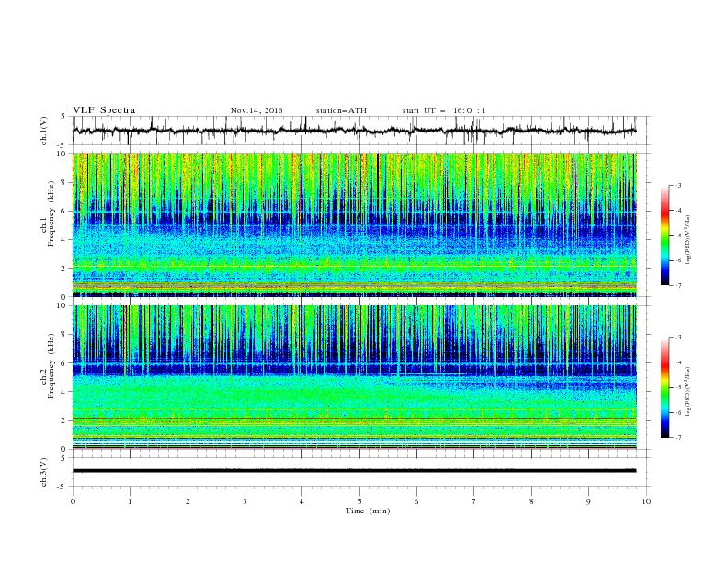Click time axis tick label "1"
This screenshot has width=728, height=563.
(130, 501)
